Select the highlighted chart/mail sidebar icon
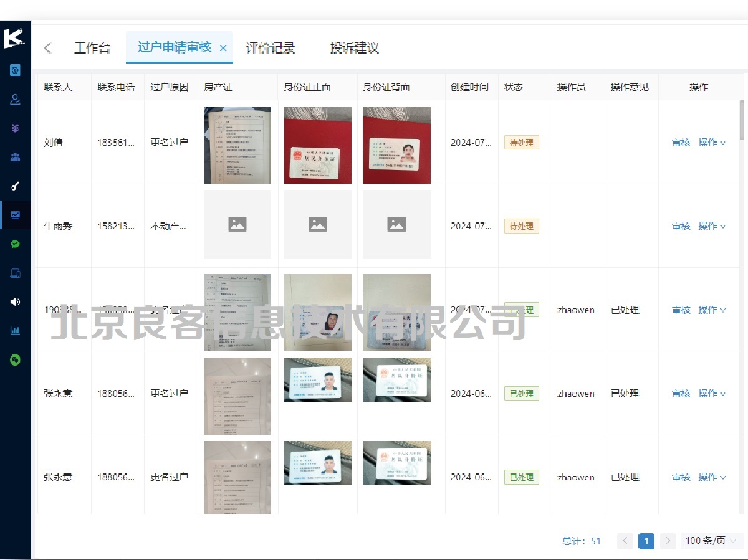 pos(14,214)
